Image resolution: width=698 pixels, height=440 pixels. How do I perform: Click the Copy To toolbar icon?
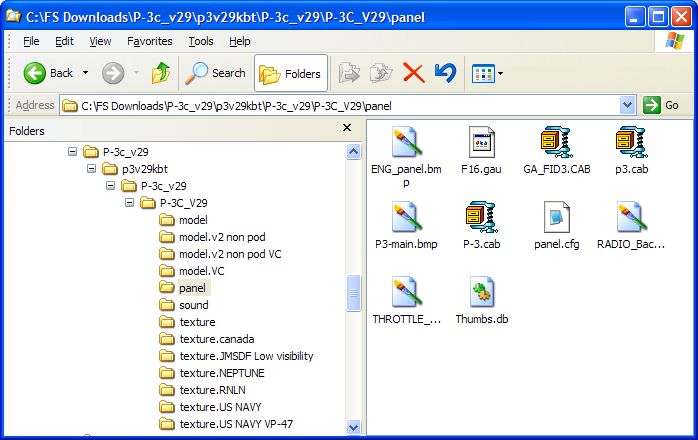tap(381, 73)
